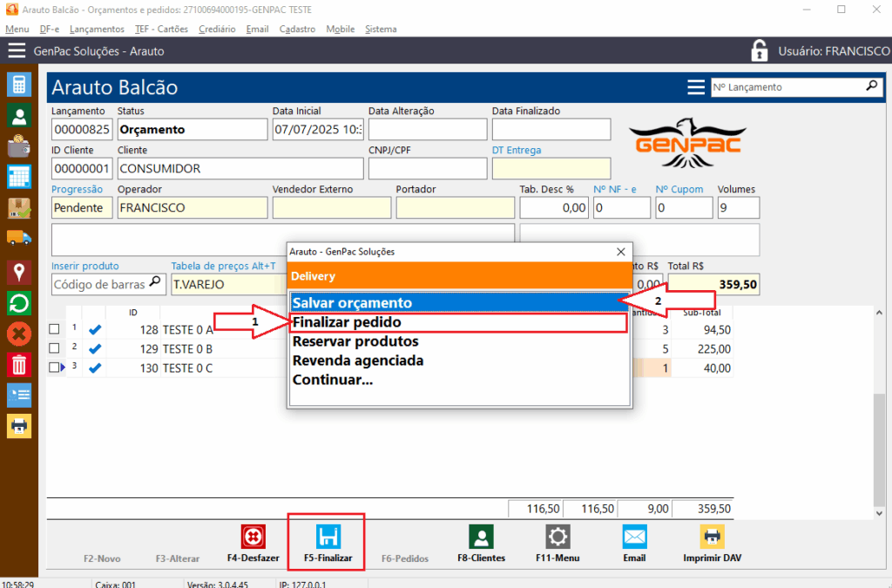Image resolution: width=892 pixels, height=588 pixels.
Task: Click the padlock icon near Usuário
Action: tap(760, 51)
